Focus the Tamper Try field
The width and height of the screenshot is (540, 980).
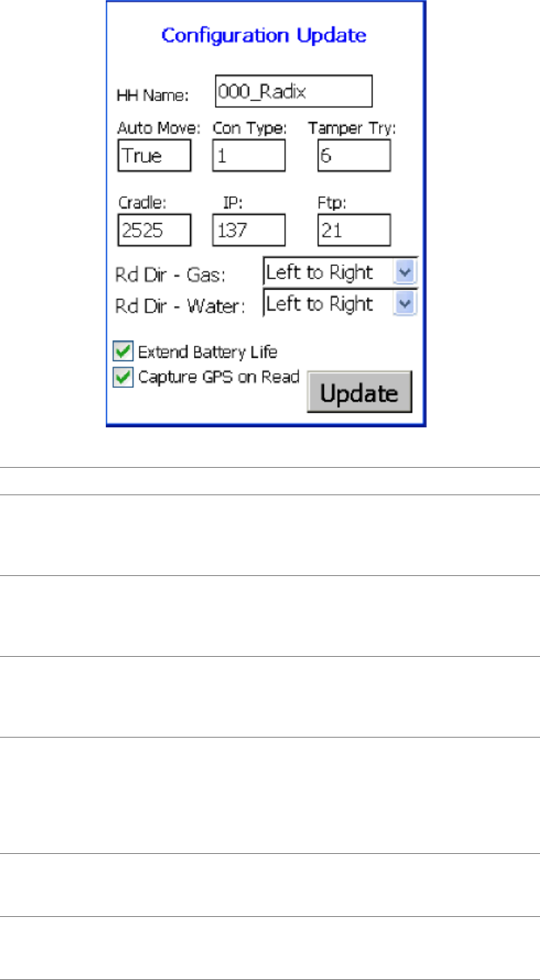(354, 155)
